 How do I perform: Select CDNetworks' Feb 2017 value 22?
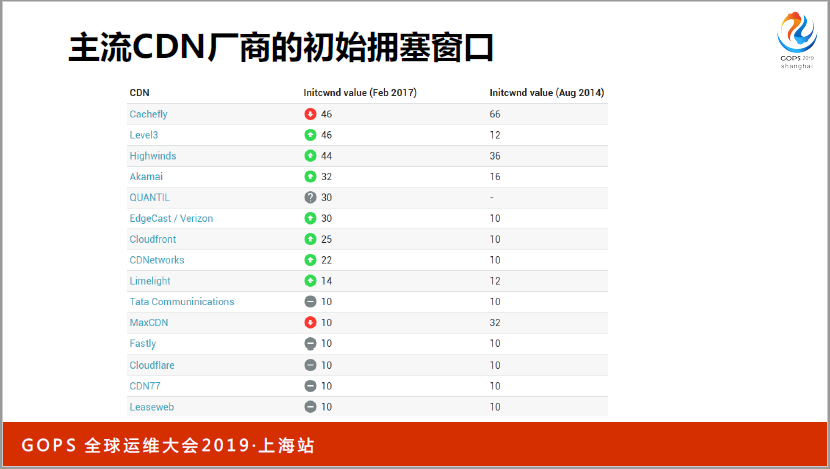[327, 260]
